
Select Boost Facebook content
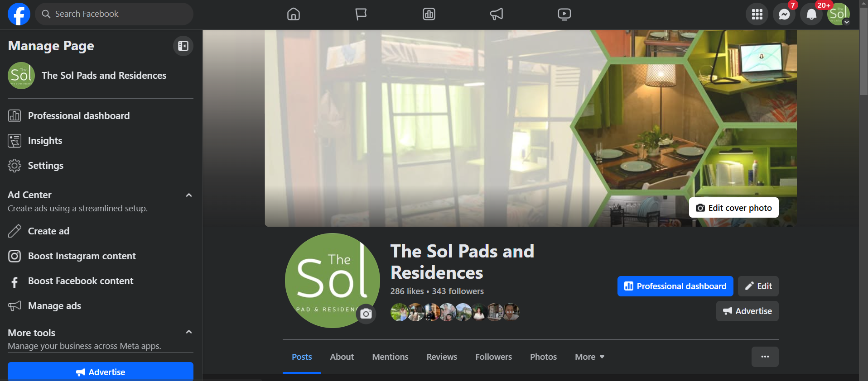pos(101,281)
